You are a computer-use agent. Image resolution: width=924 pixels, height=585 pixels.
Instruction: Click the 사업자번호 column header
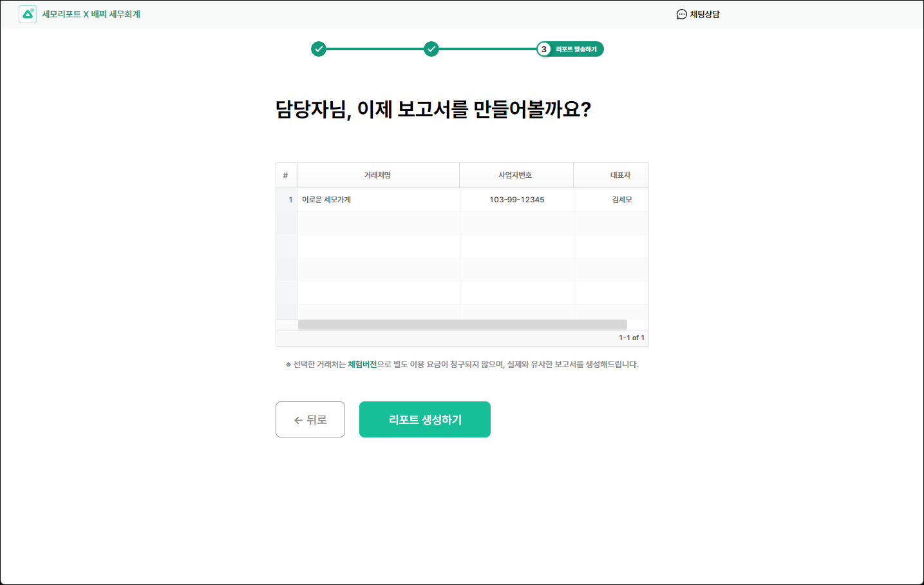point(515,175)
